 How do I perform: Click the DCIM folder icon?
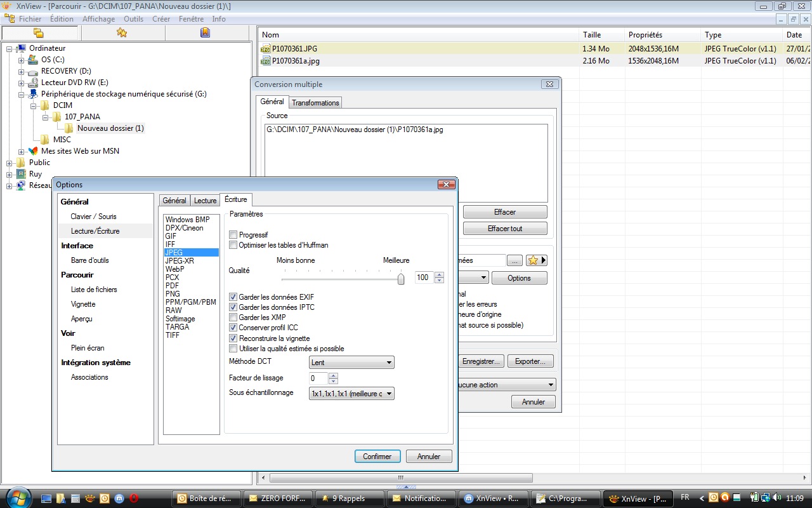click(x=45, y=105)
